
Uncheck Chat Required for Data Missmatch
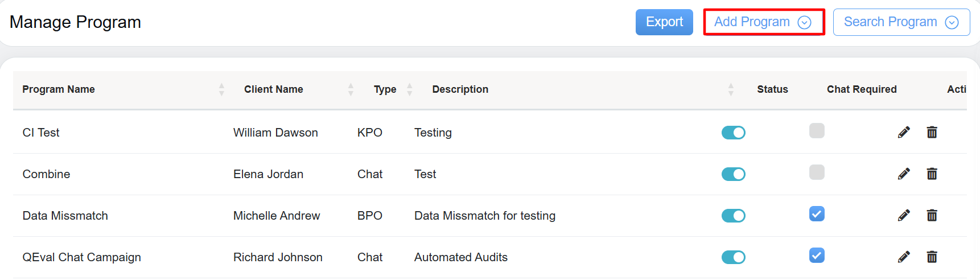(x=817, y=214)
